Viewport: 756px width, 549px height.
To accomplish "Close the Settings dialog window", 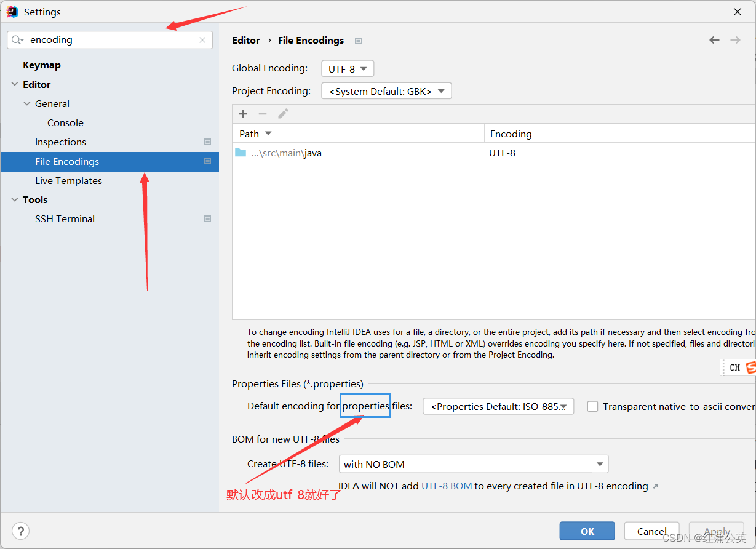I will pyautogui.click(x=738, y=12).
